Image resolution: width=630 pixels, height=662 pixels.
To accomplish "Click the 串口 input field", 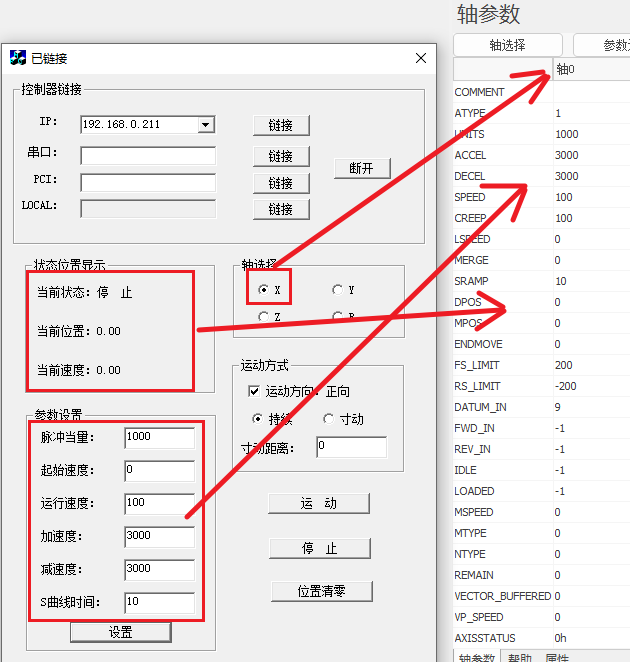I will coord(148,156).
